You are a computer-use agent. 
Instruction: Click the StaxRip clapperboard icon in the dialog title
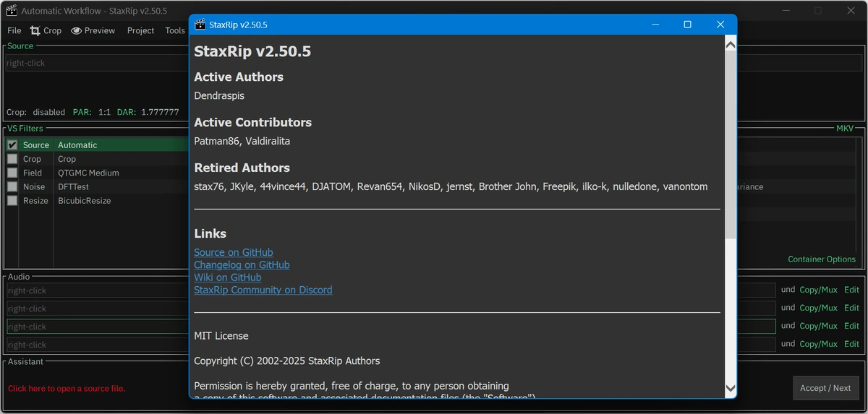coord(200,25)
